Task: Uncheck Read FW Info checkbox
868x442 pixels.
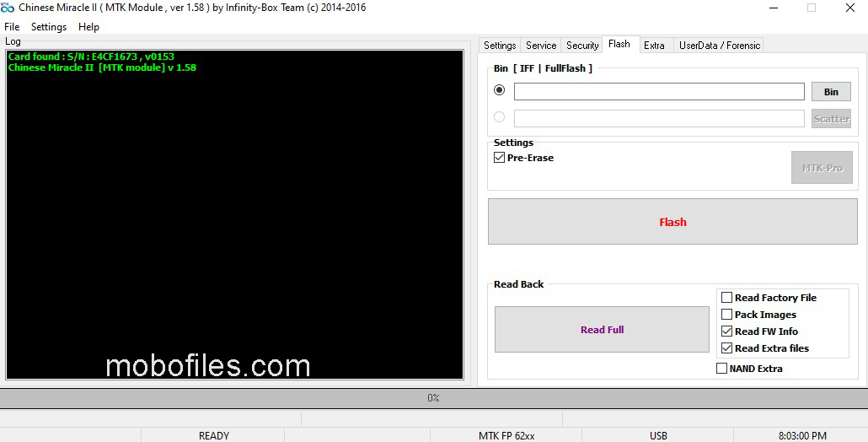Action: (726, 331)
